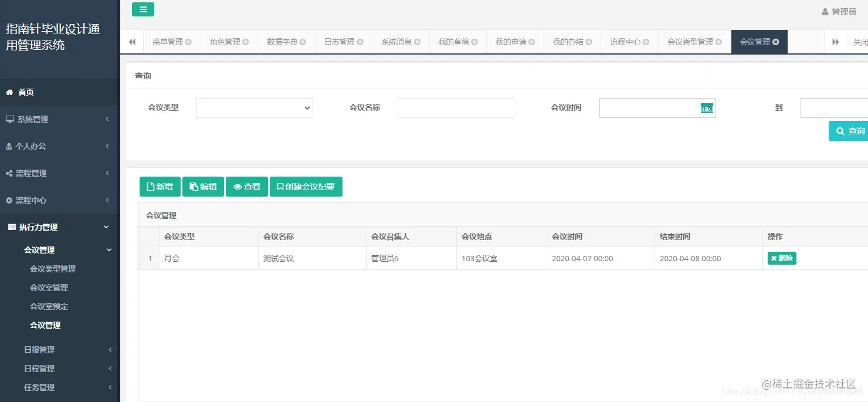The image size is (868, 402).
Task: Expand 日程管理 submenu chevron
Action: click(x=110, y=369)
